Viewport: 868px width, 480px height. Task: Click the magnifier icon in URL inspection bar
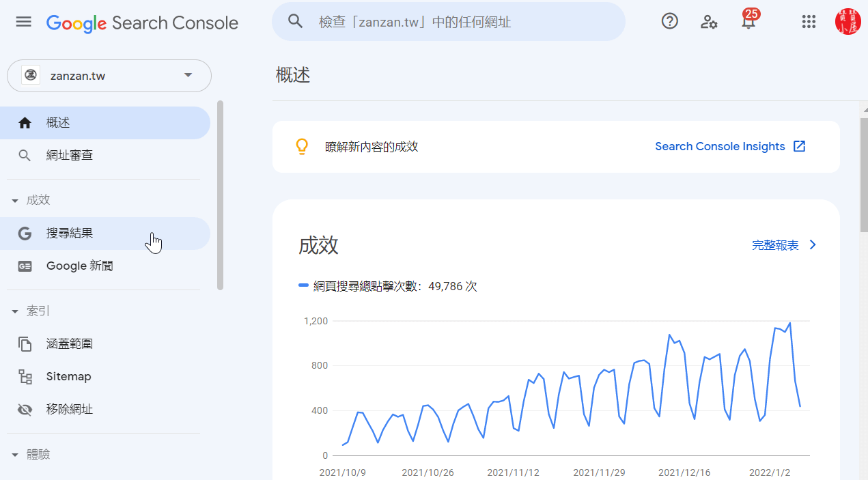tap(295, 21)
